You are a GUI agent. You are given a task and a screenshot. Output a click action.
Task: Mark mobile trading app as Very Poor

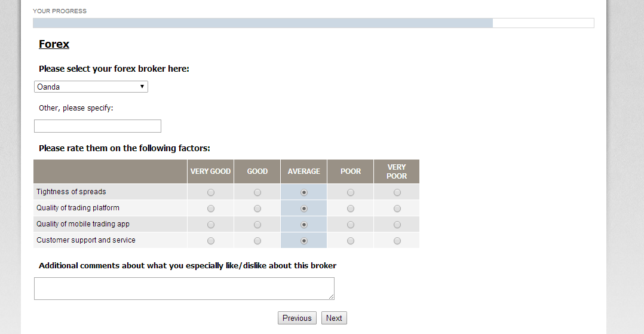pos(397,225)
